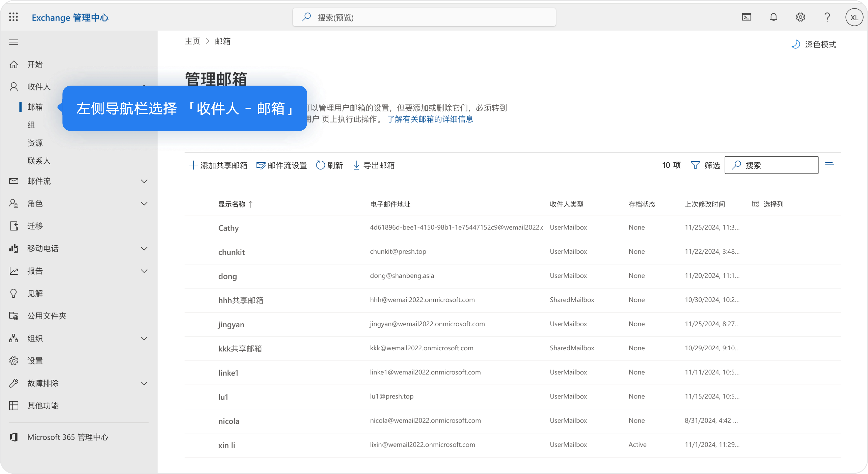Open the 筛选 filter option
The image size is (868, 474).
pos(706,165)
